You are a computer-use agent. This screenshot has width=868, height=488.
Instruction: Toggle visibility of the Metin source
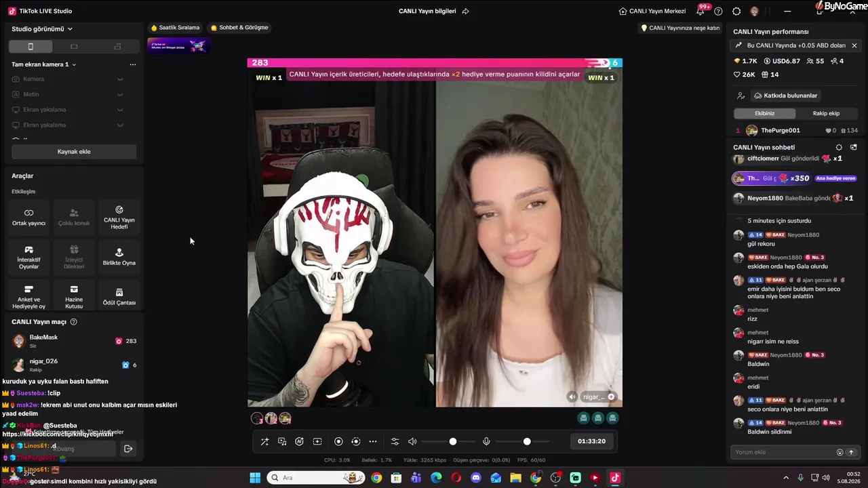coord(120,94)
